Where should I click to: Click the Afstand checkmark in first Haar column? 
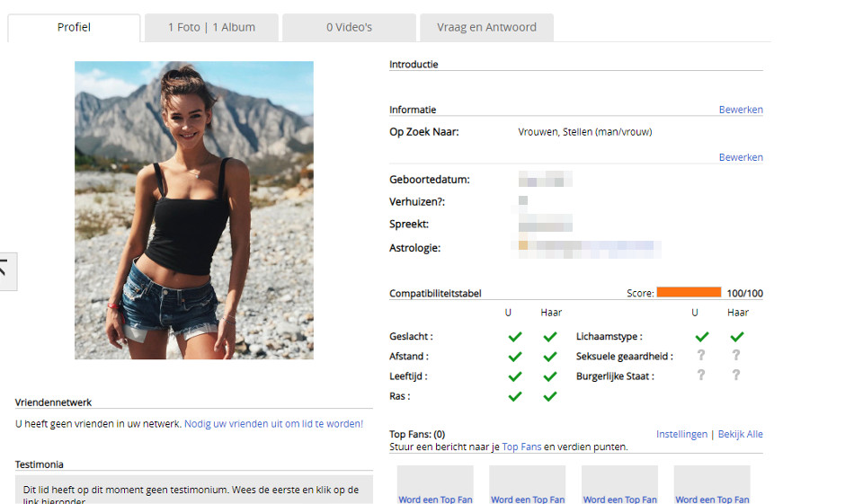550,357
